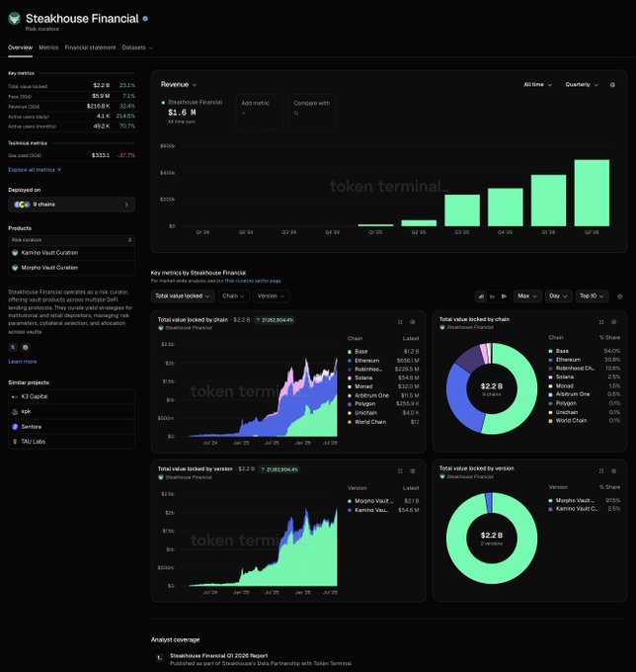
Task: Click Base color swatch in chain donut legend
Action: 550,351
